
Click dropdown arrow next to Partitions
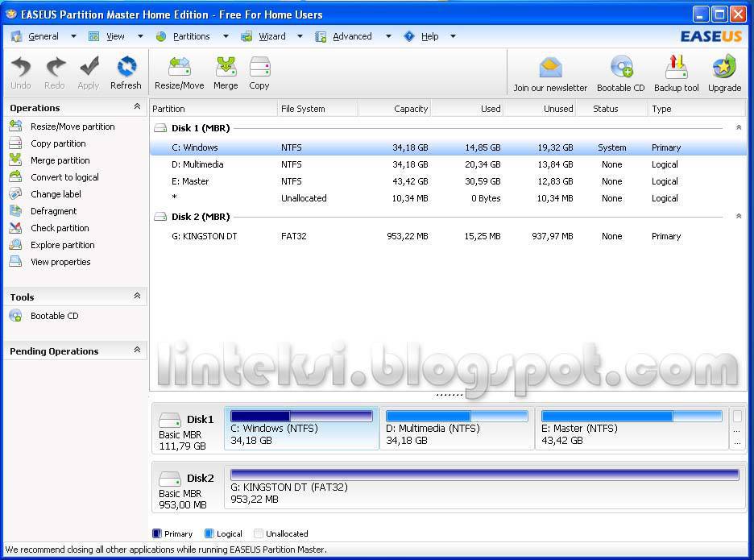226,36
